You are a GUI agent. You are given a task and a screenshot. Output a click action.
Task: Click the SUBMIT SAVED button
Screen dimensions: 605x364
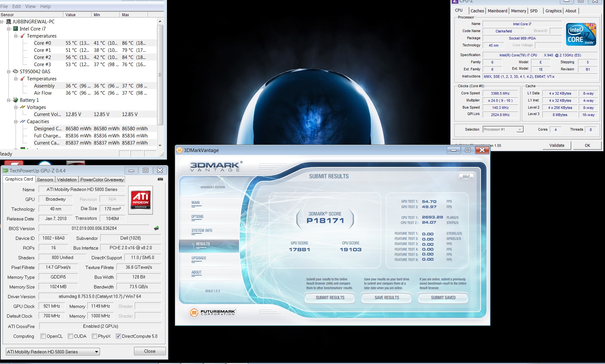(x=443, y=298)
